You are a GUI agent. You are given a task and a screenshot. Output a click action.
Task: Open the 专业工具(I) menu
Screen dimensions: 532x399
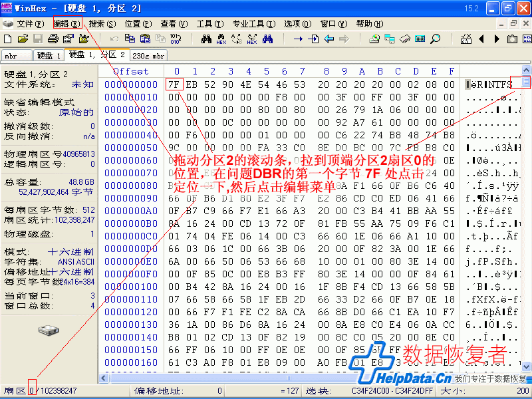tap(254, 24)
